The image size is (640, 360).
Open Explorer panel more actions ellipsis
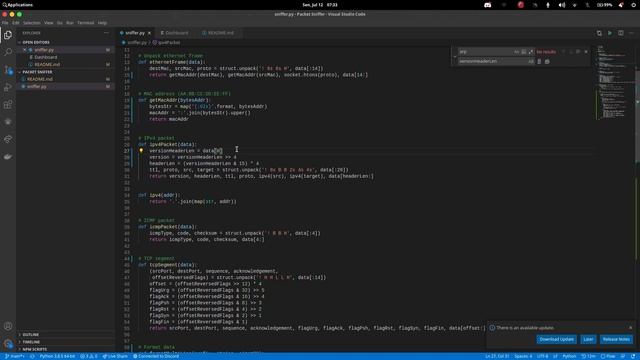coord(107,33)
